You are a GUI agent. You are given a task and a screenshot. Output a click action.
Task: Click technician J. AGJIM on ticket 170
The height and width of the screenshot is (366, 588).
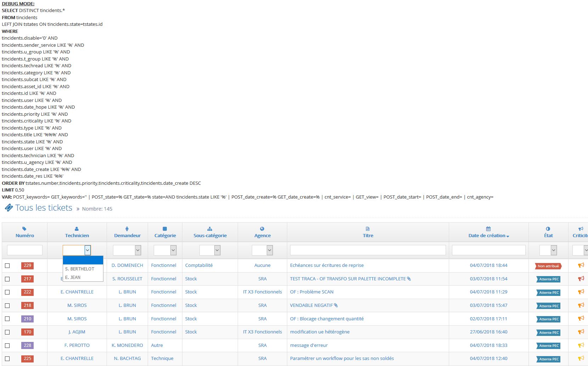77,332
